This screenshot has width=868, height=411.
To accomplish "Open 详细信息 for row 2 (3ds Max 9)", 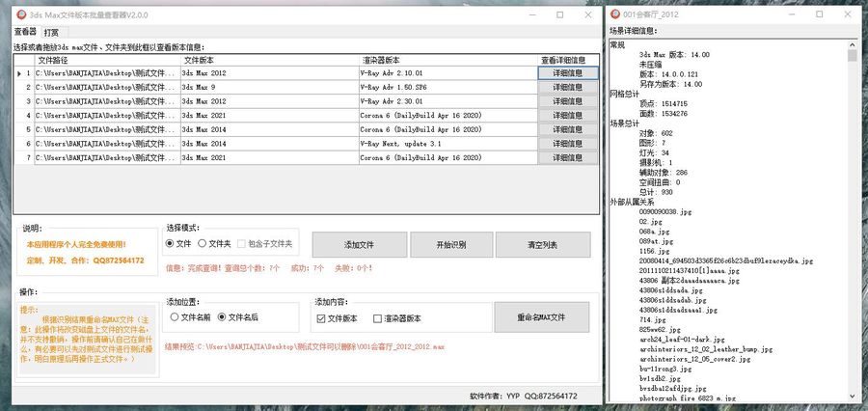I will 567,88.
